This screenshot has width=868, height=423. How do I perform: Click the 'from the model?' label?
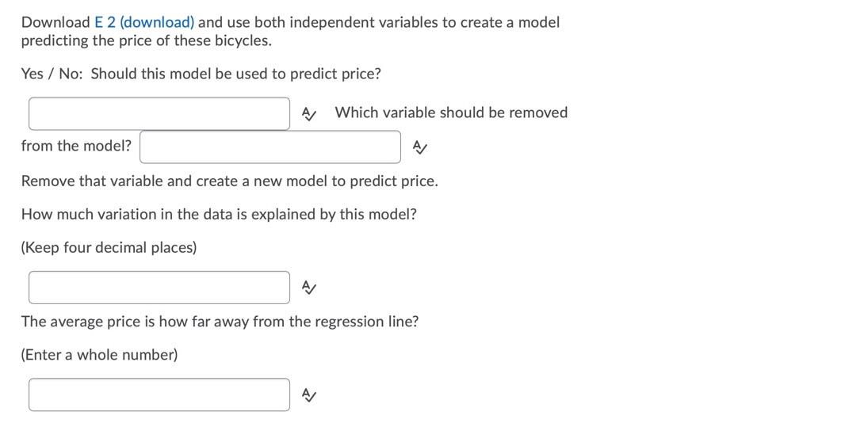tap(76, 146)
